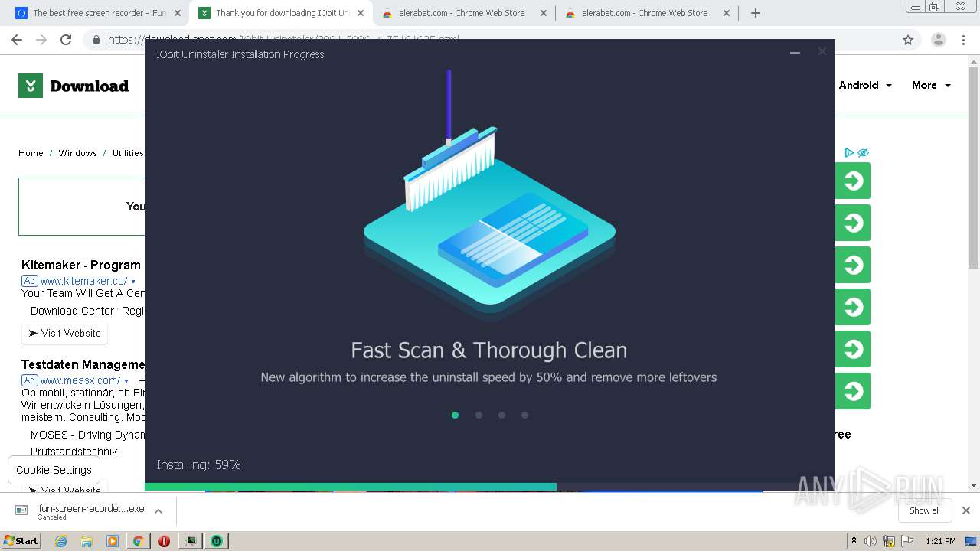Select the third slide indicator dot
980x551 pixels.
pyautogui.click(x=501, y=415)
